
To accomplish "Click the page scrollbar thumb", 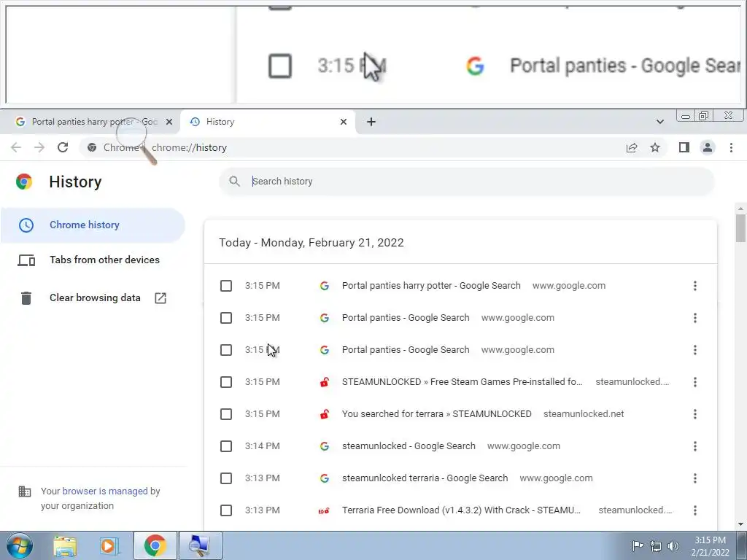I will click(x=740, y=228).
